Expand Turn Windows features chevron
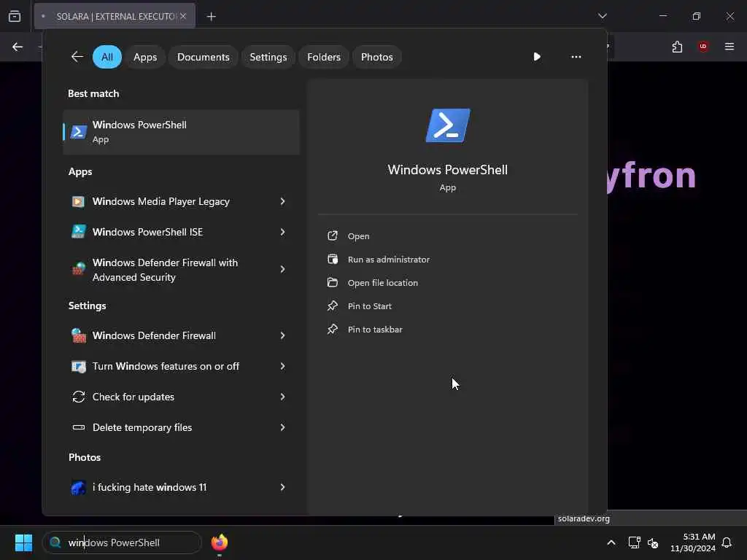Viewport: 747px width, 560px height. (x=282, y=366)
